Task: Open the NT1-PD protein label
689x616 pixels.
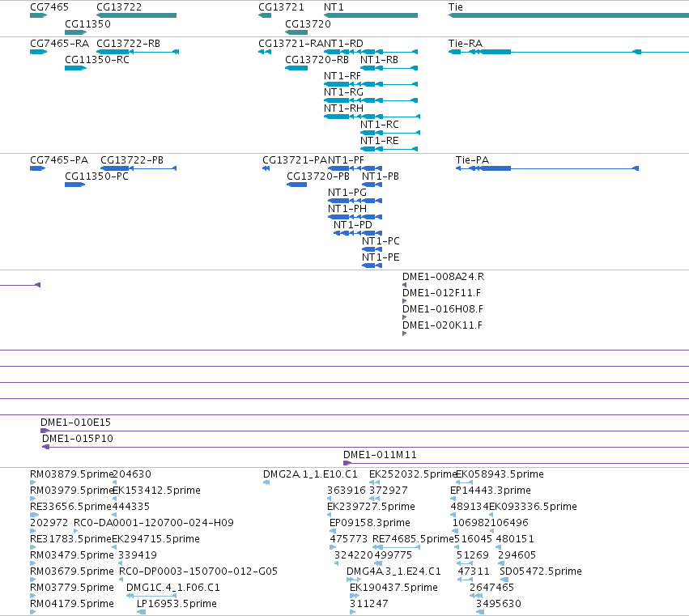Action: point(353,225)
